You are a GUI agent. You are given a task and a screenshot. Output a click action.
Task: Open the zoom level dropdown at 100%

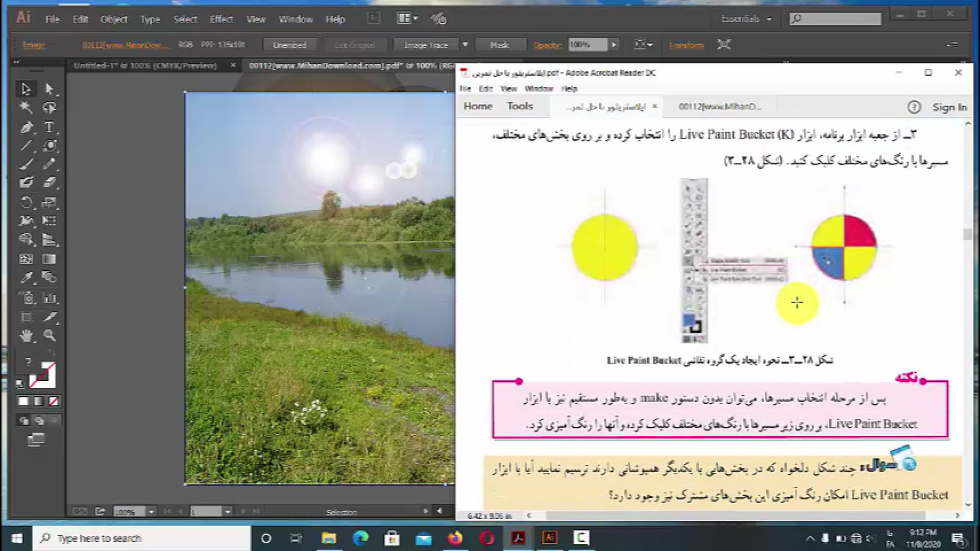[151, 511]
